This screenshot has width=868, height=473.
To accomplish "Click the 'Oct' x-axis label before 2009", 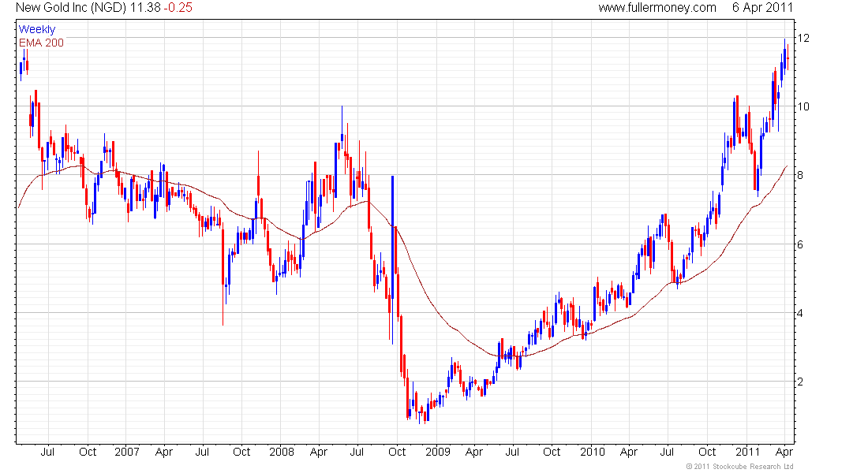I will pyautogui.click(x=397, y=452).
